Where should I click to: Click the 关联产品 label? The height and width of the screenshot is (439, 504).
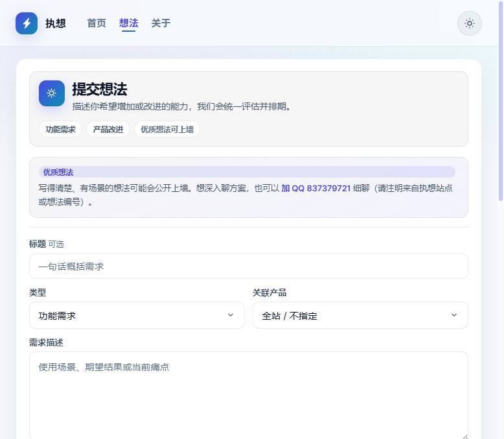[269, 292]
